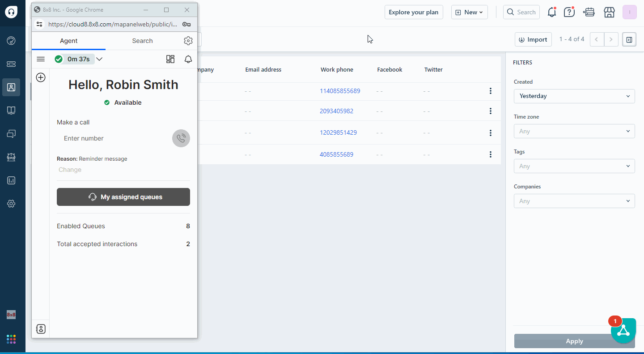Open the 8x8 panel layout grid icon
This screenshot has height=354, width=644.
[170, 59]
